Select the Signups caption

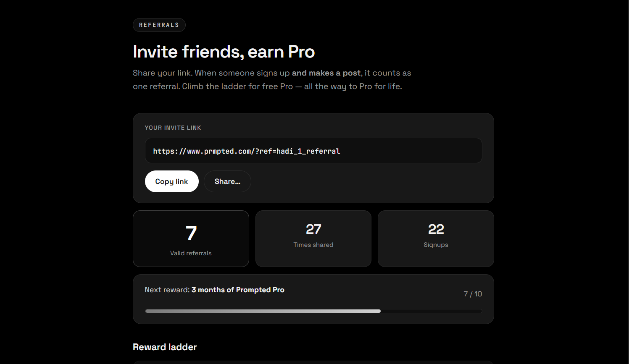click(436, 245)
